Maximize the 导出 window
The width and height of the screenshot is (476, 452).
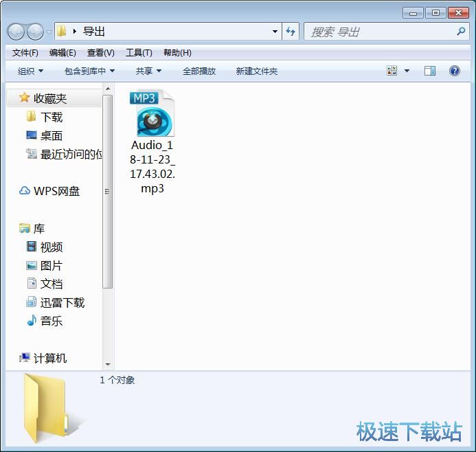click(435, 13)
